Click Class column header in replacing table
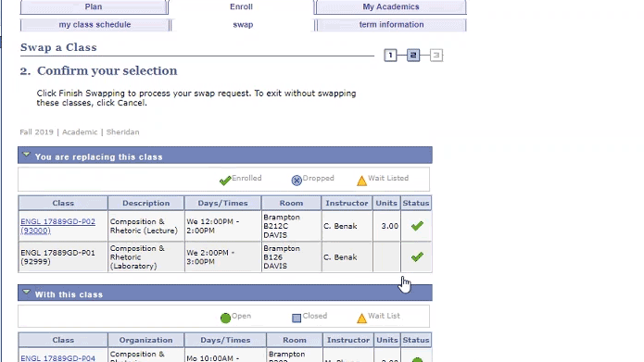Screen dimensions: 644x362 (63, 203)
